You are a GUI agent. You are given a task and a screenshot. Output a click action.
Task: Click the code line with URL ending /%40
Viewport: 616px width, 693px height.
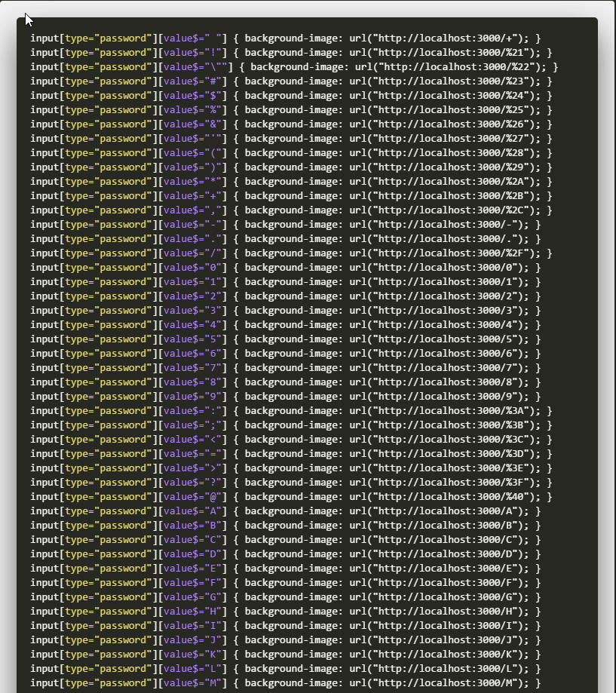[x=291, y=497]
